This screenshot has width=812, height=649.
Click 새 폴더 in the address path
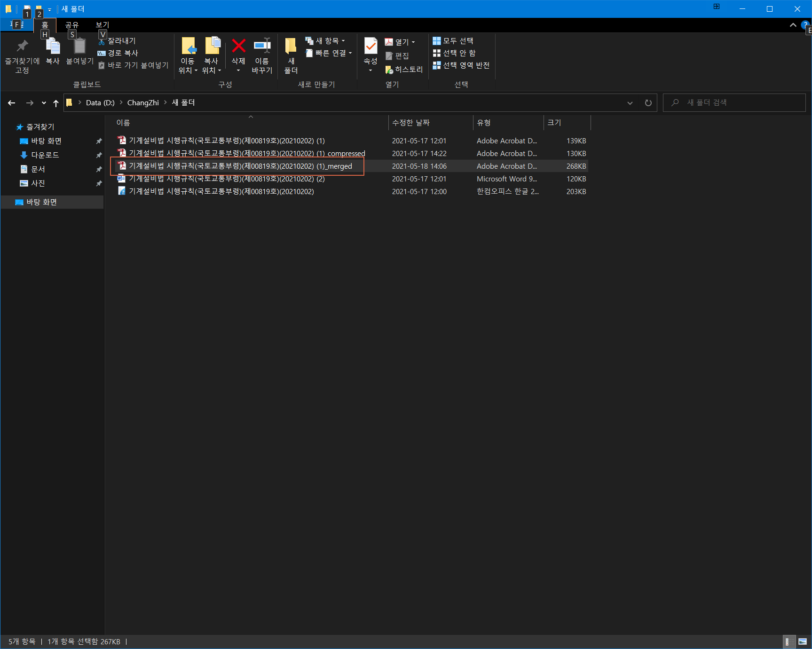coord(183,103)
